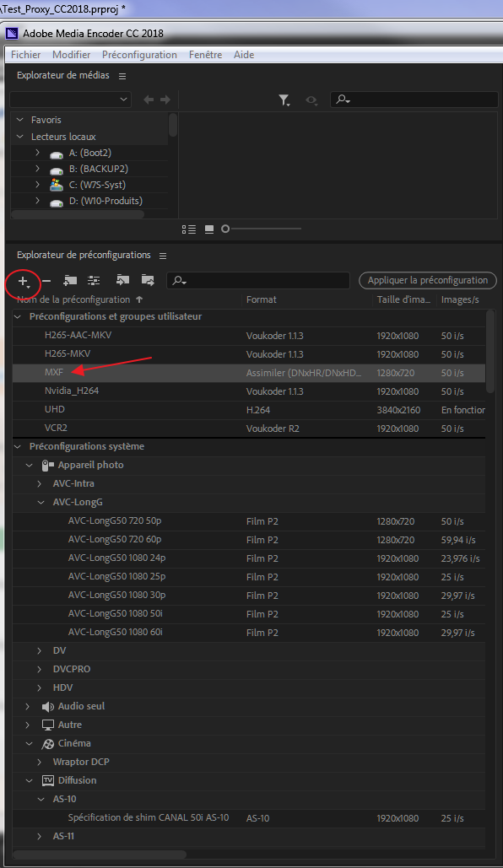Click the minus icon to delete preset
Image resolution: width=503 pixels, height=868 pixels.
point(46,281)
